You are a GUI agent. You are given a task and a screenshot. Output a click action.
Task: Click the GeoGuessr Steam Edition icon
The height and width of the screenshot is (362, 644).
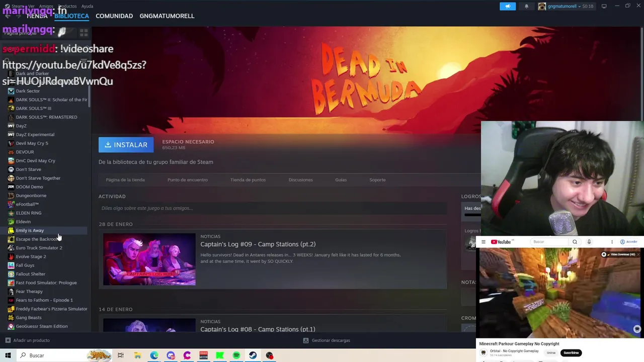(11, 326)
